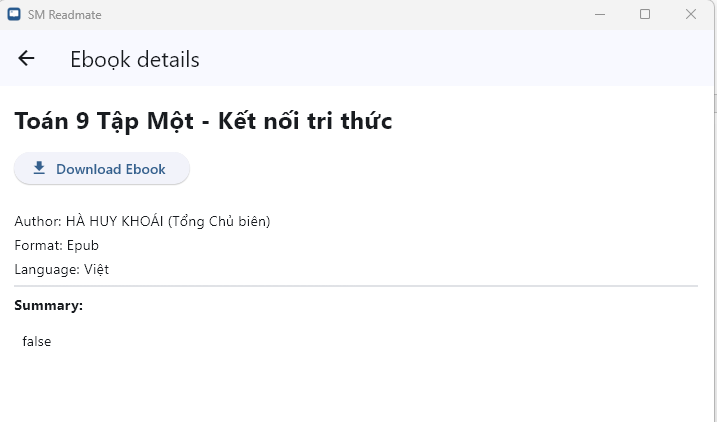Click the 'Ebook details' page heading
This screenshot has height=422, width=717.
[x=135, y=60]
